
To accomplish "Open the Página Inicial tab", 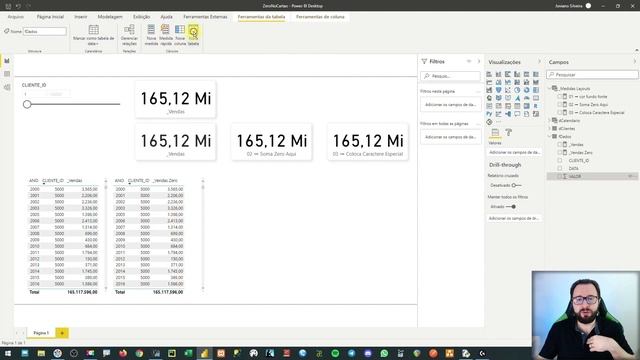I will coord(50,17).
